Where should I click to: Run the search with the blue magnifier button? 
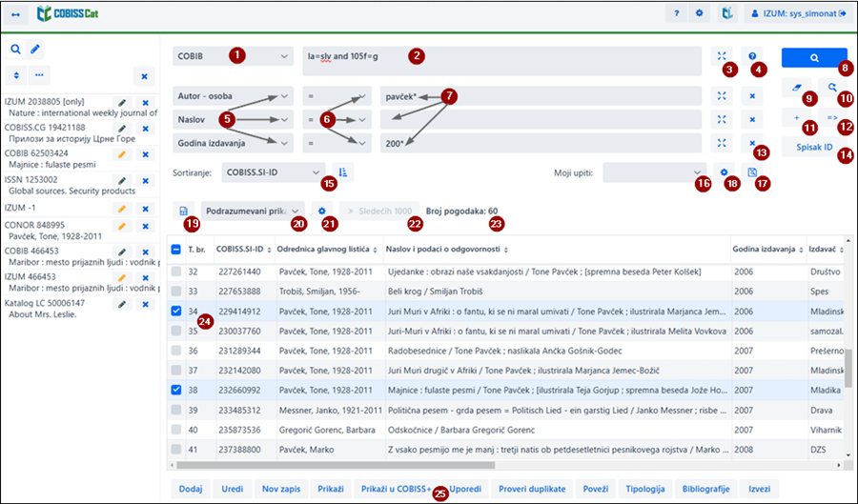(814, 57)
